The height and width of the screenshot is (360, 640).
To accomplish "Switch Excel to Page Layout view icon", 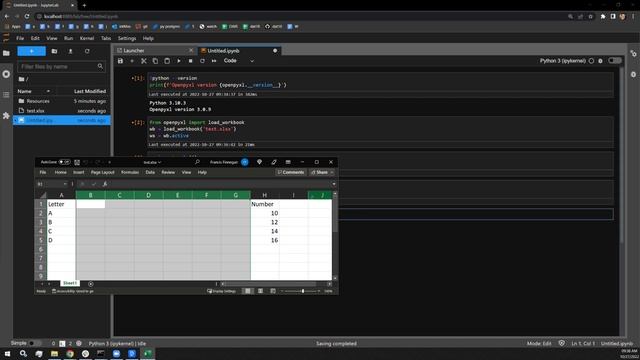I will point(260,291).
